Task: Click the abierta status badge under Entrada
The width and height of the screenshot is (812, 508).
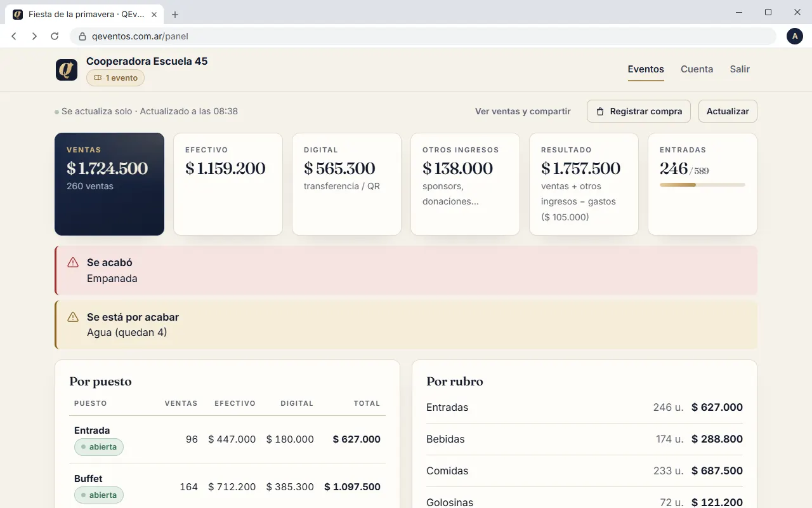Action: [x=99, y=447]
